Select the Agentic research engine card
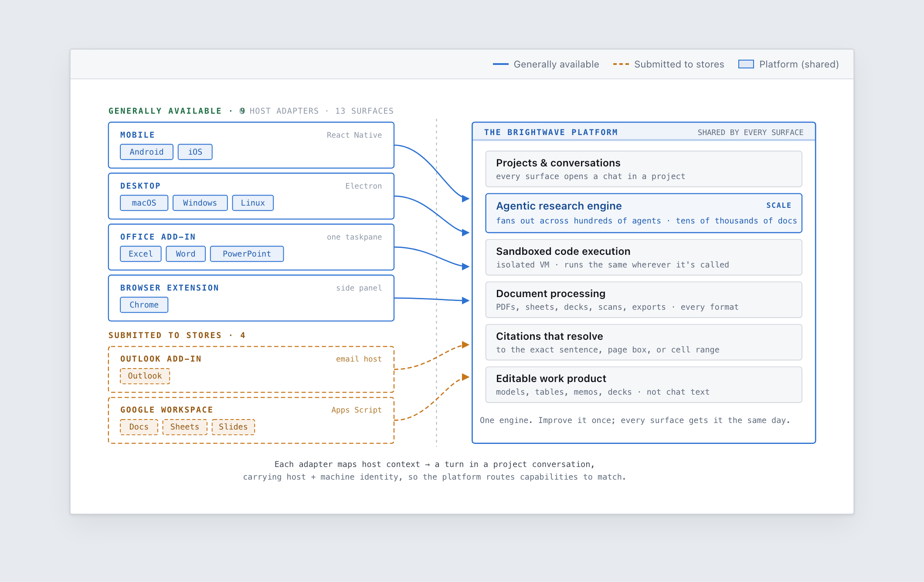This screenshot has width=924, height=582. (x=644, y=213)
